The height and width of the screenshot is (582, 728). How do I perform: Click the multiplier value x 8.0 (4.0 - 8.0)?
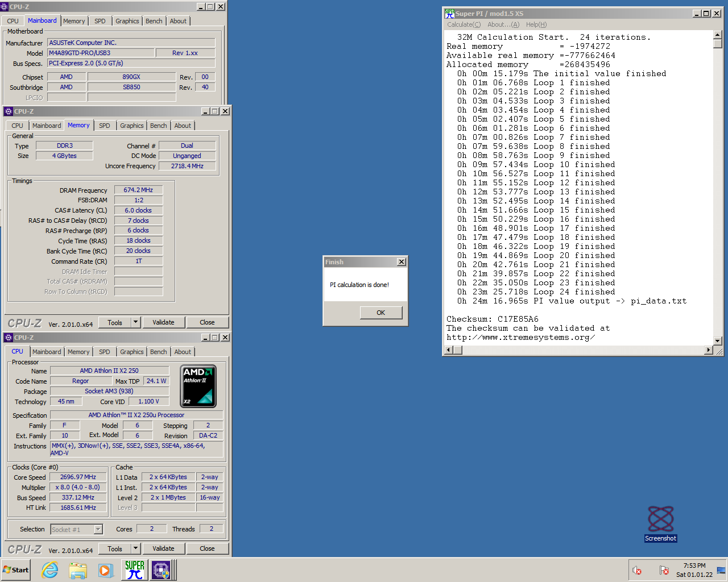(x=78, y=487)
